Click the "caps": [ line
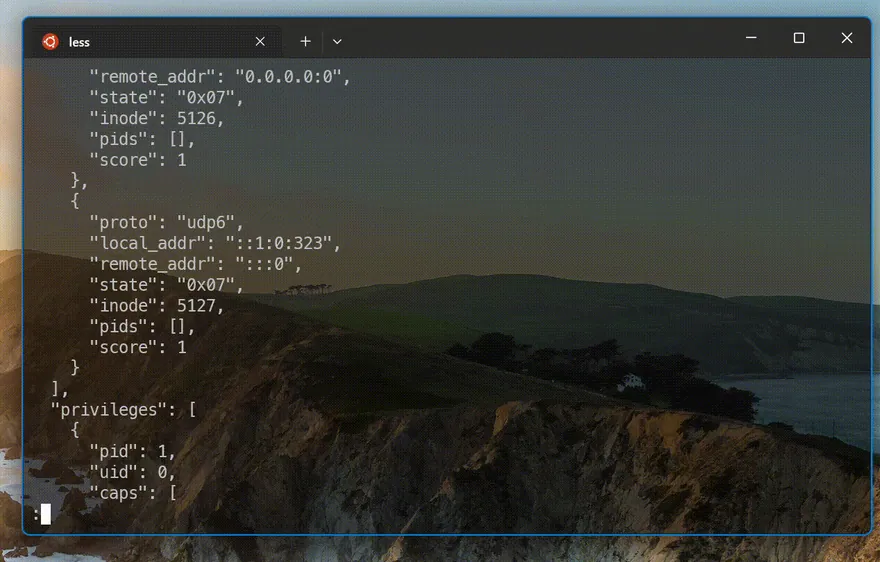The height and width of the screenshot is (562, 880). pyautogui.click(x=133, y=493)
